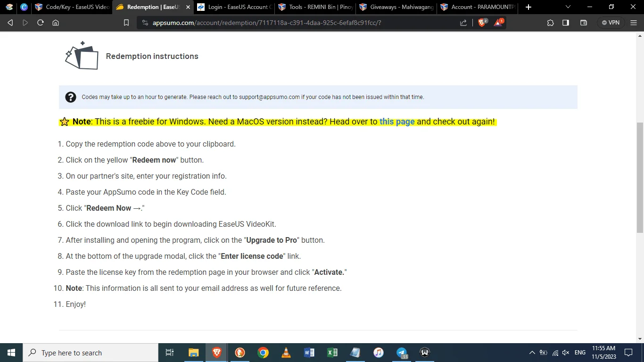The image size is (644, 362).
Task: Launch DuckDuckGo browser from the taskbar
Action: 240,353
